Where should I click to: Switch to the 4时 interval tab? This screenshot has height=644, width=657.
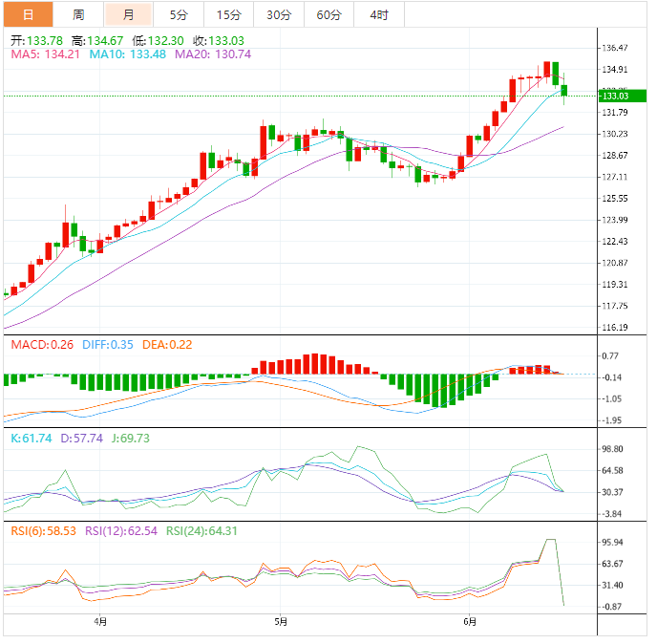click(378, 14)
